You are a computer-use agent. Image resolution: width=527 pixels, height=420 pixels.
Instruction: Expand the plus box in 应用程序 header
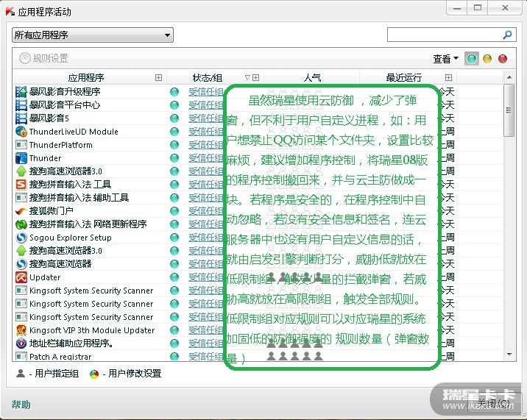tap(158, 78)
